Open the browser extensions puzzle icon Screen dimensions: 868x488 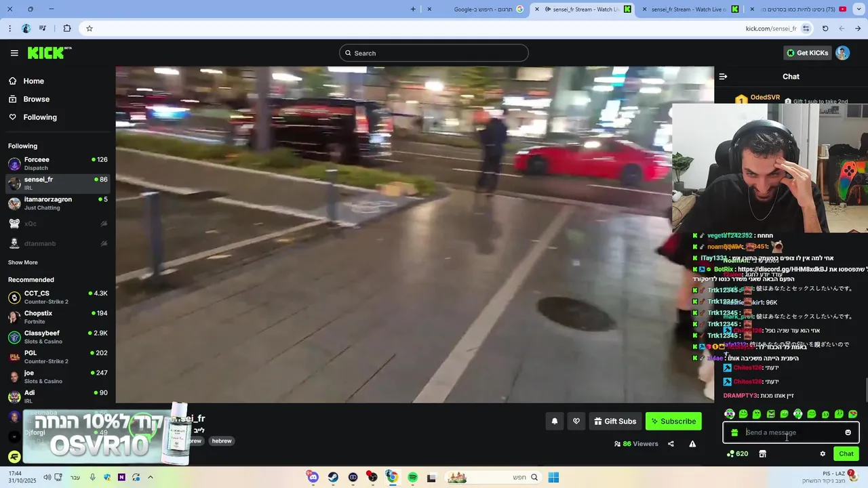coord(66,28)
